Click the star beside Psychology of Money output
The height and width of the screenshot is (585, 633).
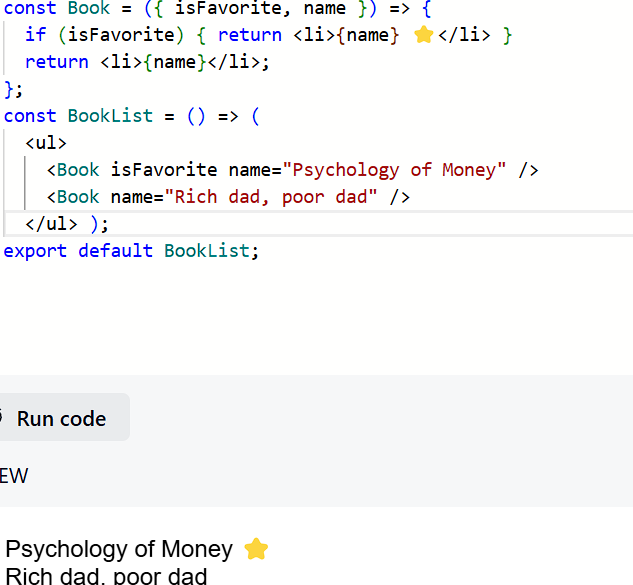point(256,549)
